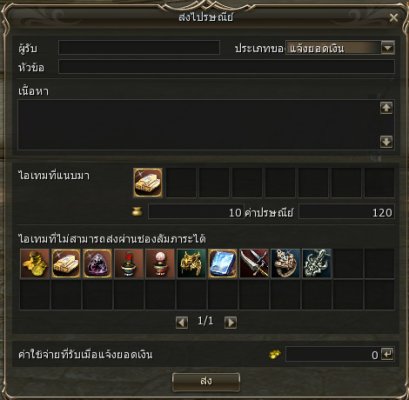Screen dimensions: 409x400
Task: Select the purple gem item in inventory
Action: [x=97, y=263]
